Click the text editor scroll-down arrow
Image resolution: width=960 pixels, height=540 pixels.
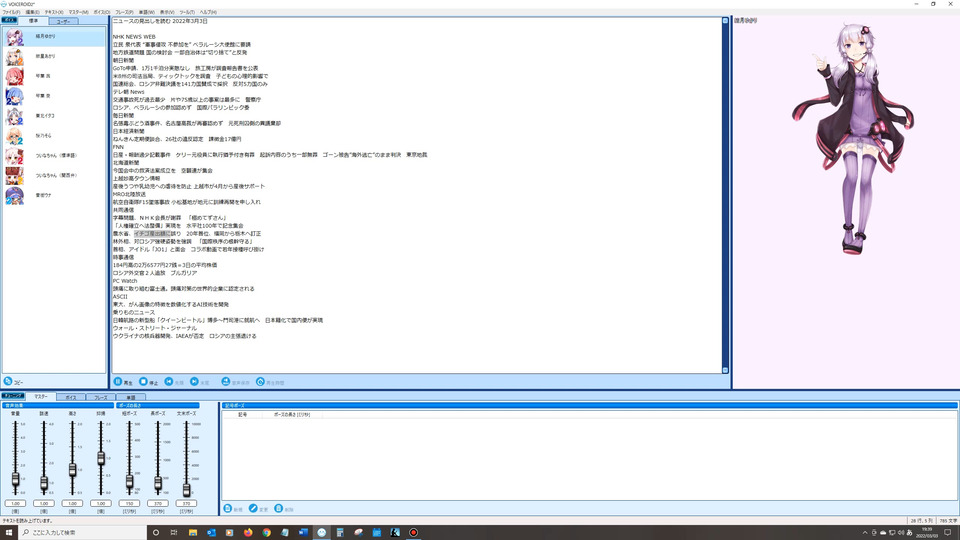(x=725, y=370)
